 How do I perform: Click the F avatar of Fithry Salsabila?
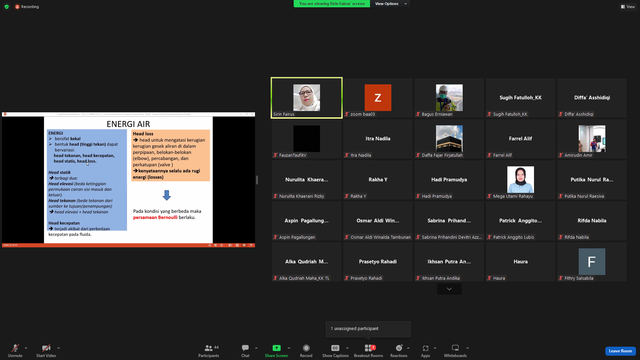(592, 262)
